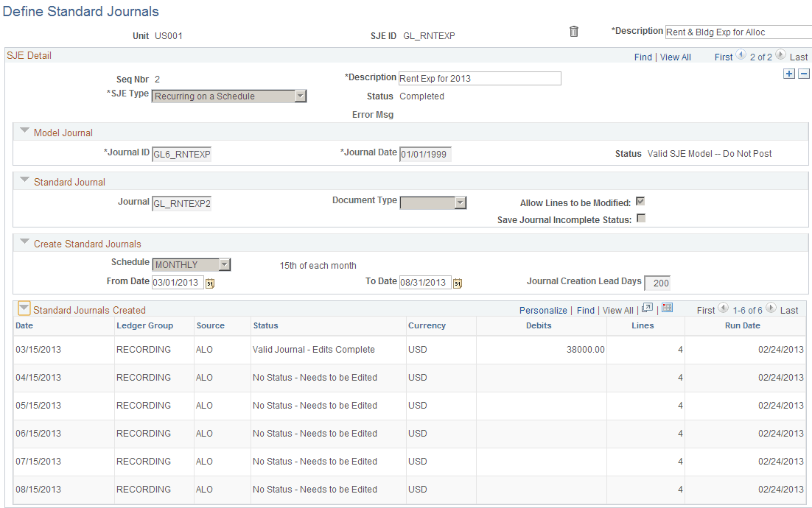The height and width of the screenshot is (508, 812).
Task: Open the Schedule MONTHLY dropdown
Action: click(224, 264)
